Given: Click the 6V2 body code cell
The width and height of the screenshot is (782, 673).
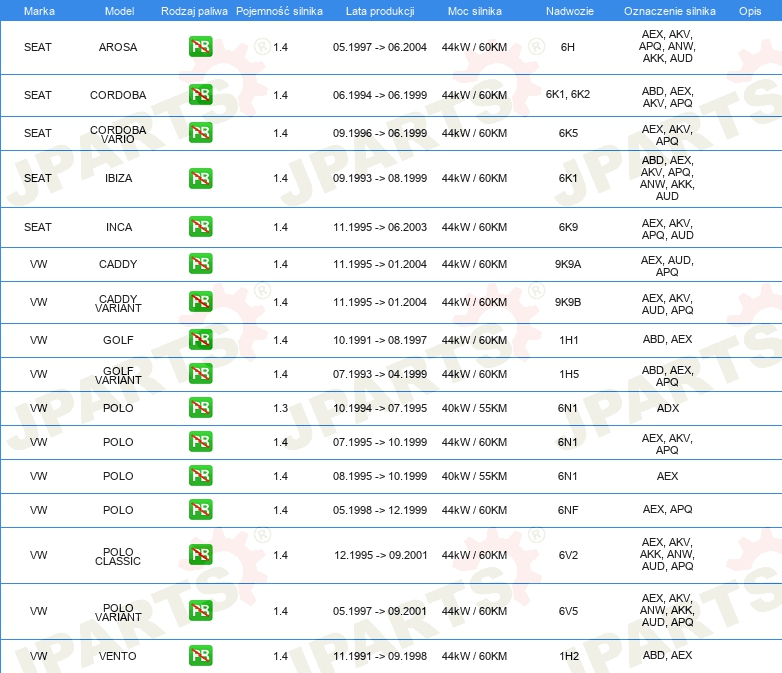Looking at the screenshot, I should (x=568, y=555).
